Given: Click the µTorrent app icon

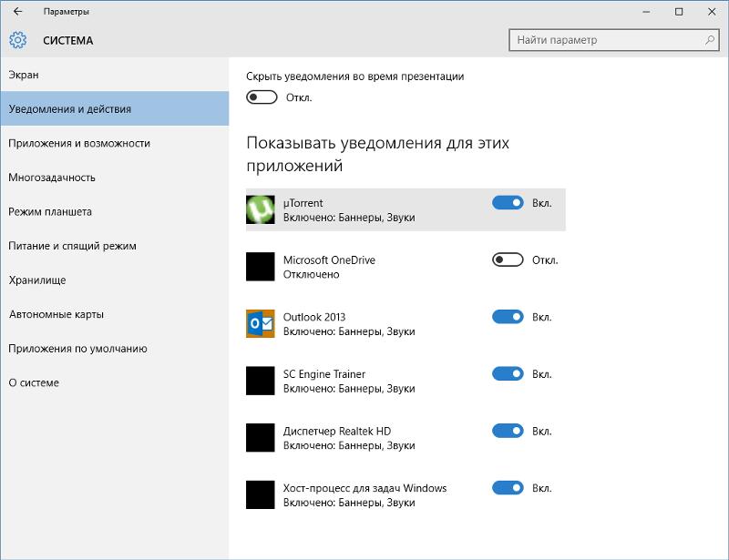Looking at the screenshot, I should coord(261,209).
